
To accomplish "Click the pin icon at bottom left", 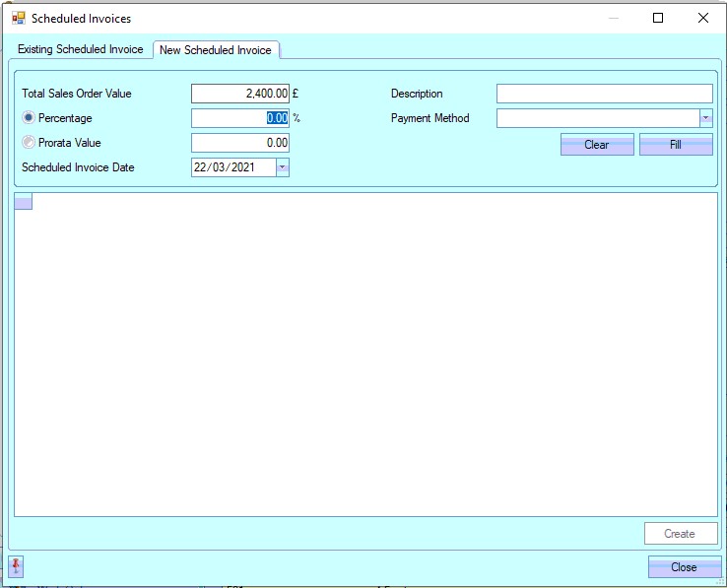I will pos(16,566).
